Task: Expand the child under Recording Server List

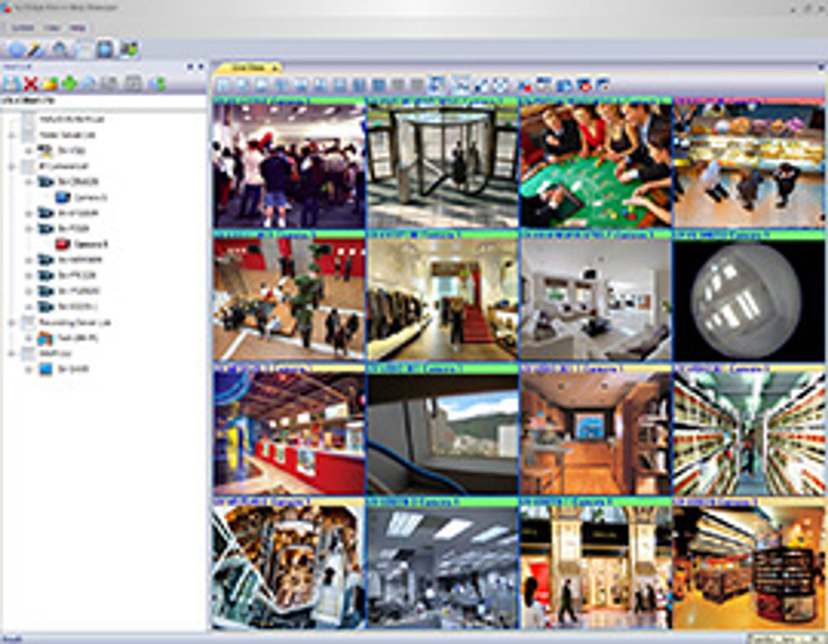Action: point(28,338)
